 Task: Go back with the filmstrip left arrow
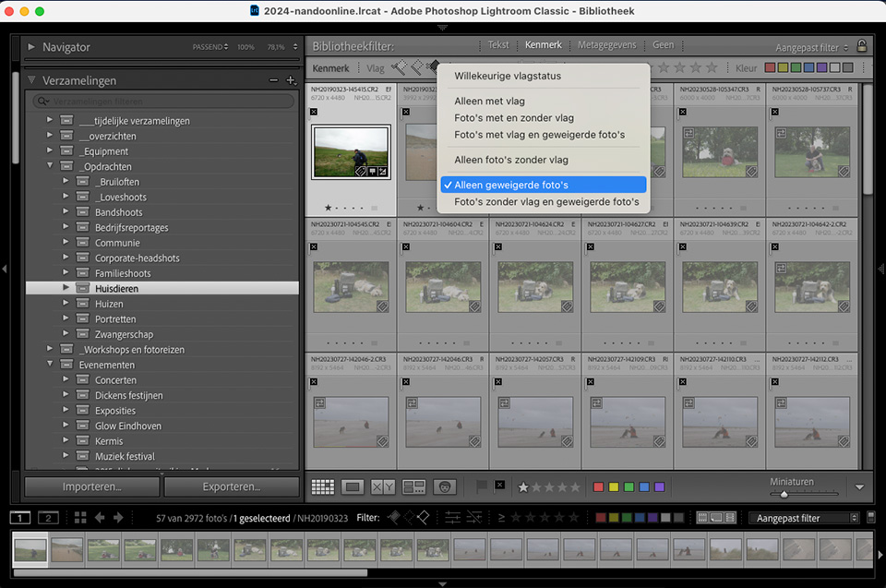point(100,517)
